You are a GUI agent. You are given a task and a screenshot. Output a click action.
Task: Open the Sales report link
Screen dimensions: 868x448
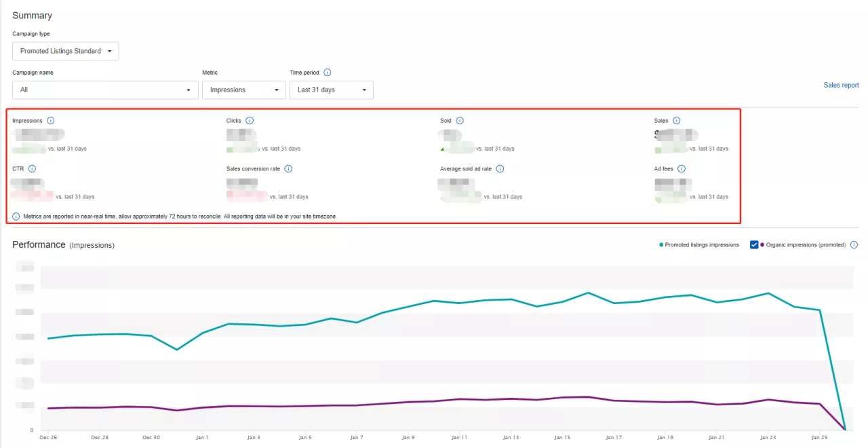(x=841, y=86)
